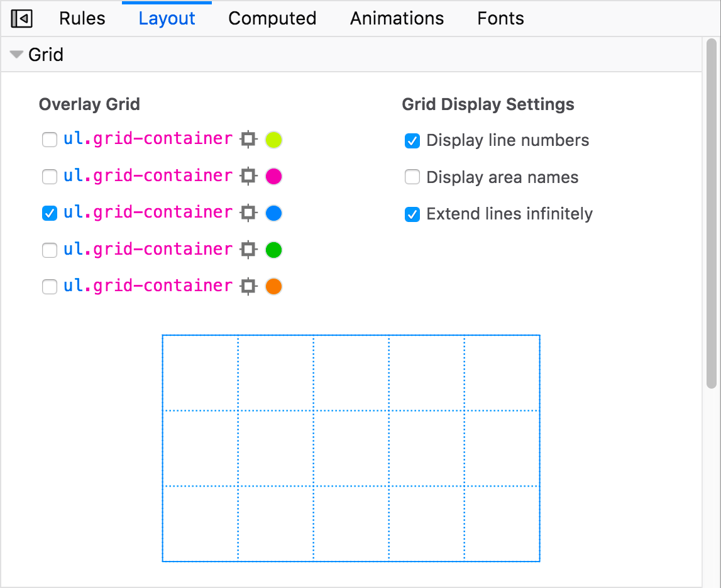Click the yellow-green color swatch for the first grid
The image size is (721, 588).
click(273, 139)
